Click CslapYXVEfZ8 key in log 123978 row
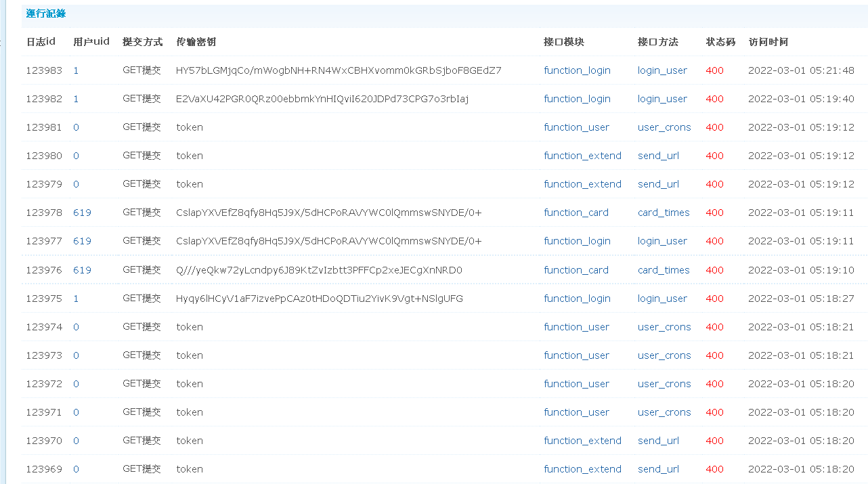The width and height of the screenshot is (868, 484). click(329, 213)
